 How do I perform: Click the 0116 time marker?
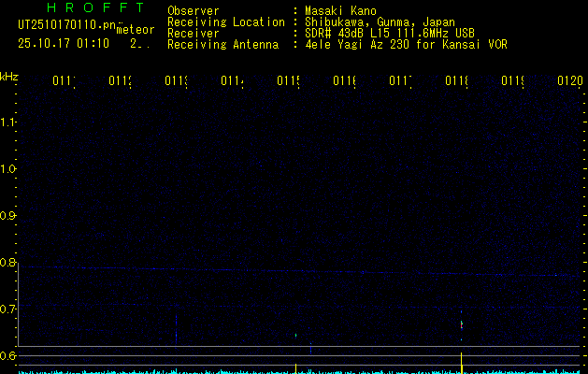coord(344,82)
